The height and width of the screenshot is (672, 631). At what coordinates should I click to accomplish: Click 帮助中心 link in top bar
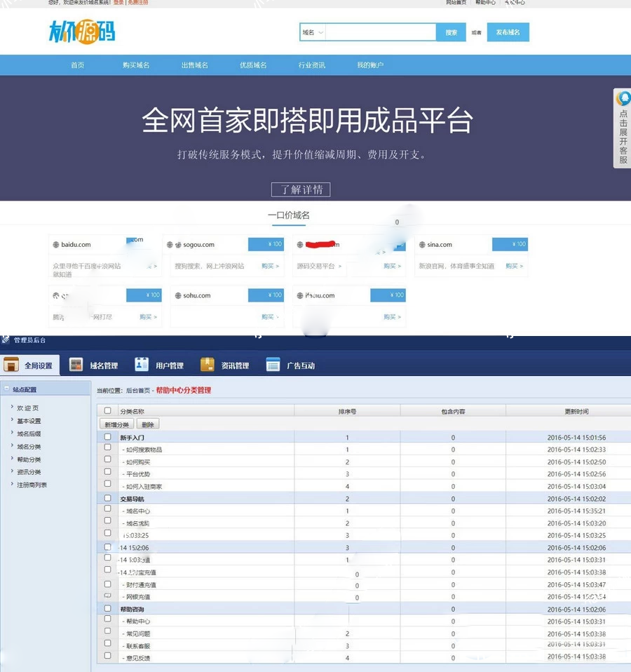point(485,2)
